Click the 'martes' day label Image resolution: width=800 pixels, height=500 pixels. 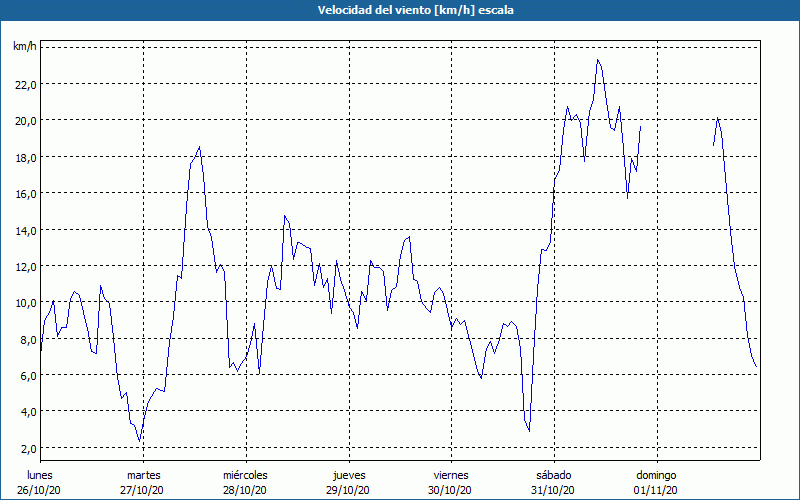click(144, 475)
